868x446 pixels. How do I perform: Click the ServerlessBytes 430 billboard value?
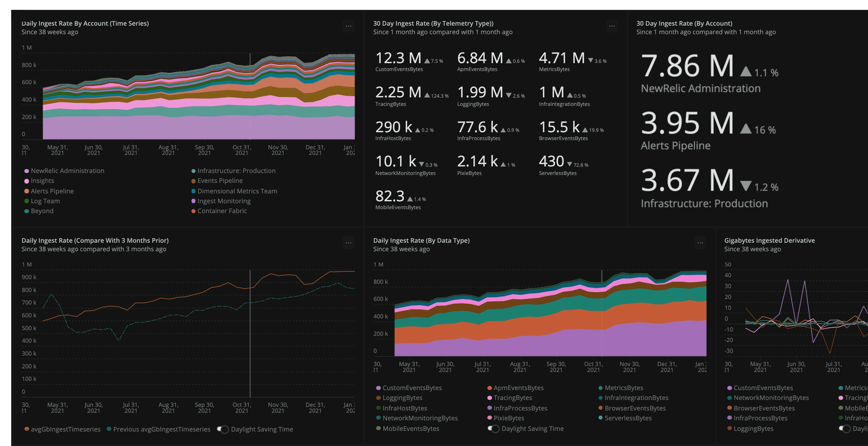click(551, 161)
